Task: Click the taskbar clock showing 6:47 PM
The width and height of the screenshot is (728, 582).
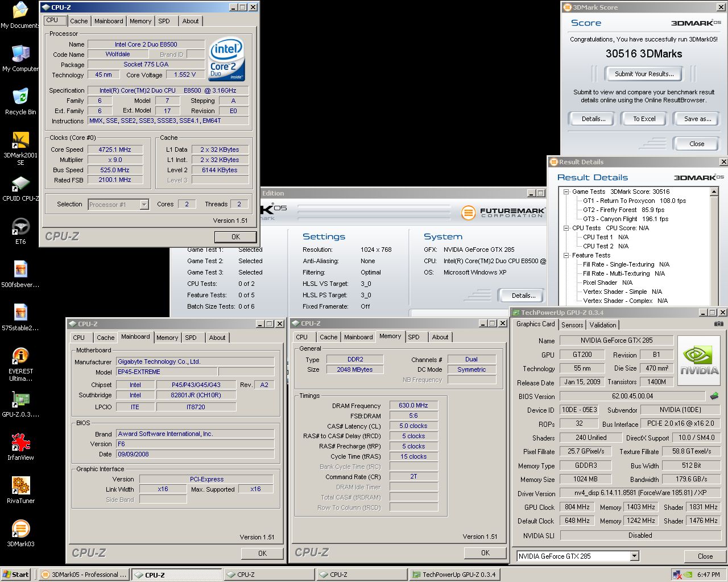Action: click(708, 575)
